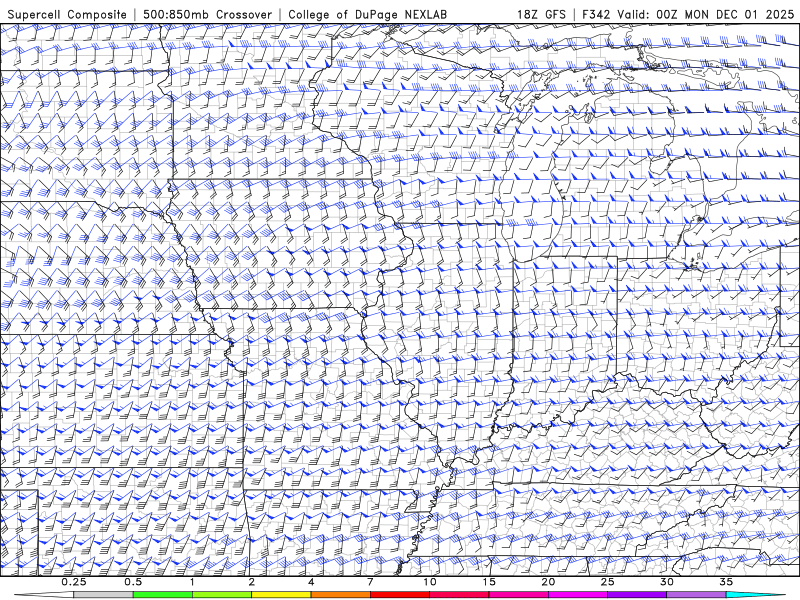
Task: Click the 0.25 scale label
Action: (74, 582)
